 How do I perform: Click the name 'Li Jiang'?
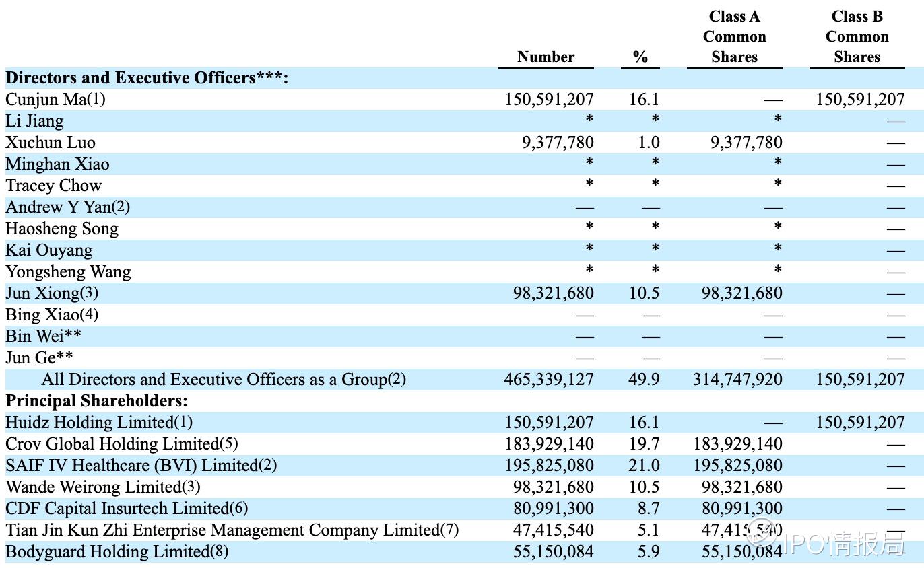(34, 121)
